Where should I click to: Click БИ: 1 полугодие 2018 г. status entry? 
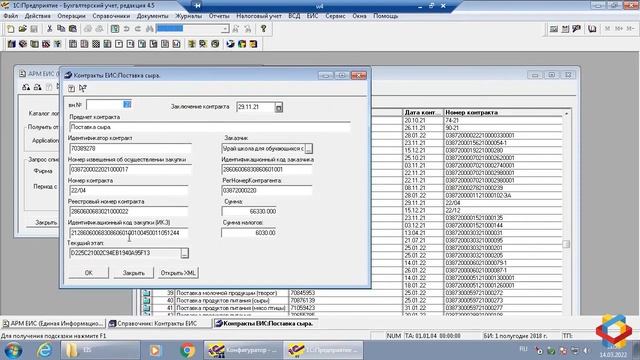click(516, 336)
